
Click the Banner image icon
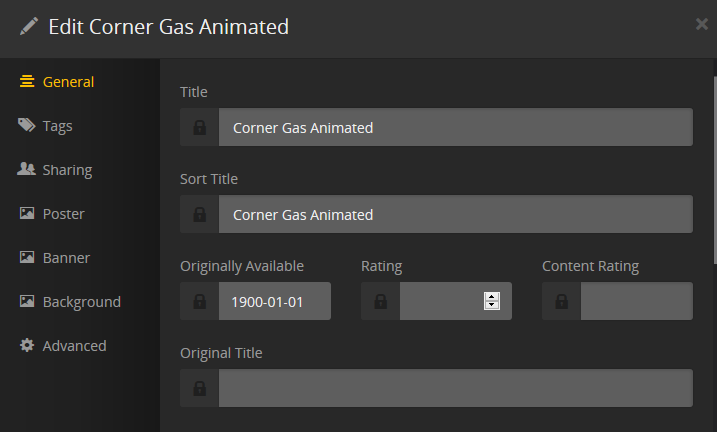[x=27, y=258]
